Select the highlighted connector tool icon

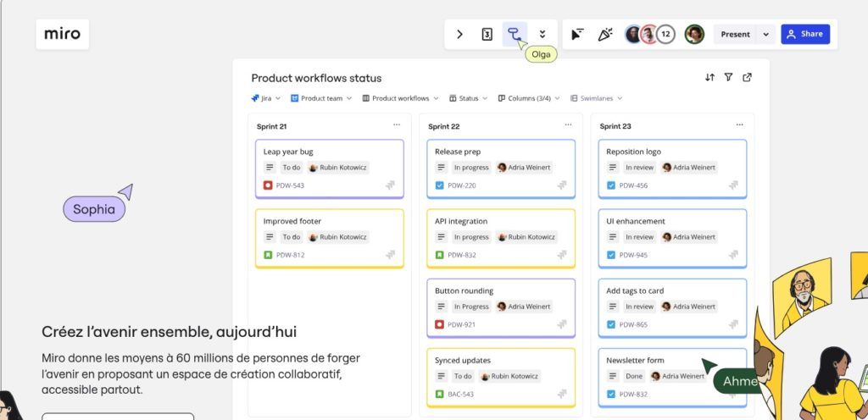514,35
